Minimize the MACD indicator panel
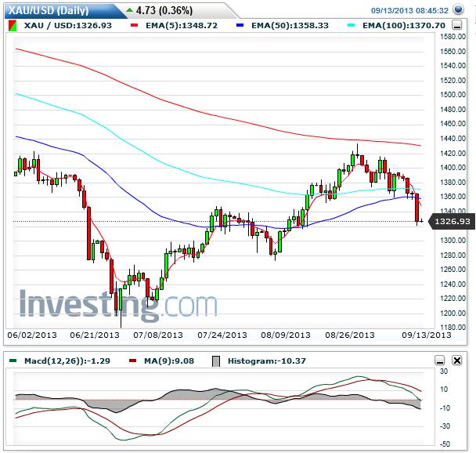Viewport: 476px width, 453px height. (x=440, y=361)
